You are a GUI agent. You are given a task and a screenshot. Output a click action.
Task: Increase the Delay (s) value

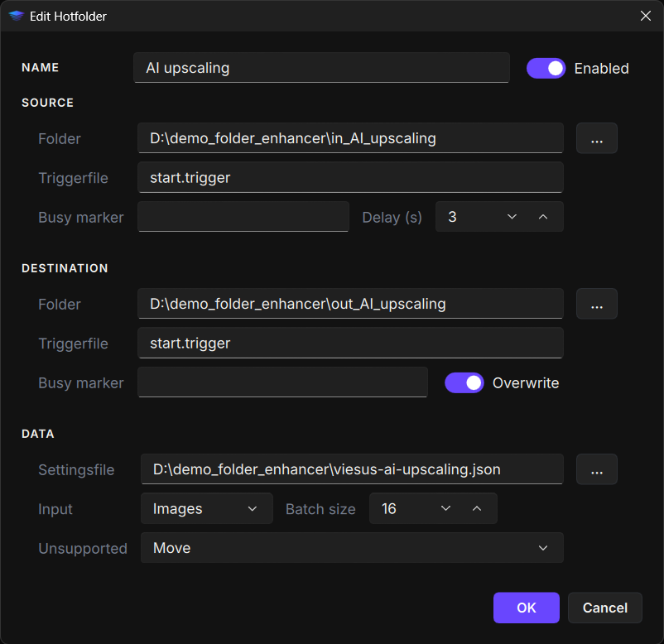pyautogui.click(x=543, y=217)
